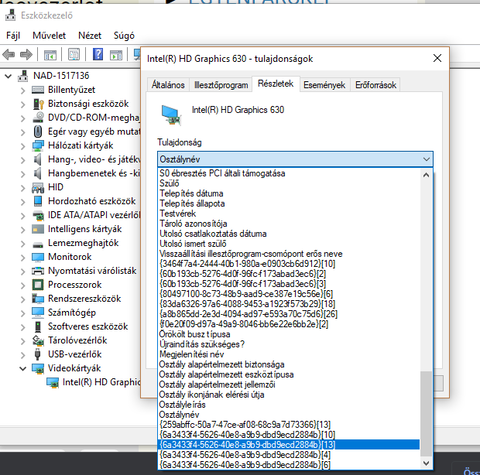Image resolution: width=480 pixels, height=475 pixels.
Task: Click the Intelligens kártyák icon
Action: pyautogui.click(x=38, y=229)
